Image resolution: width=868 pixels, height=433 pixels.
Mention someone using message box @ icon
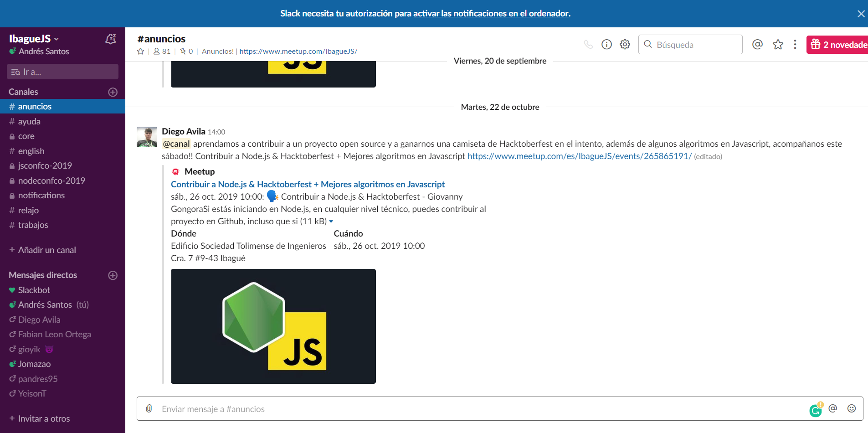point(833,408)
